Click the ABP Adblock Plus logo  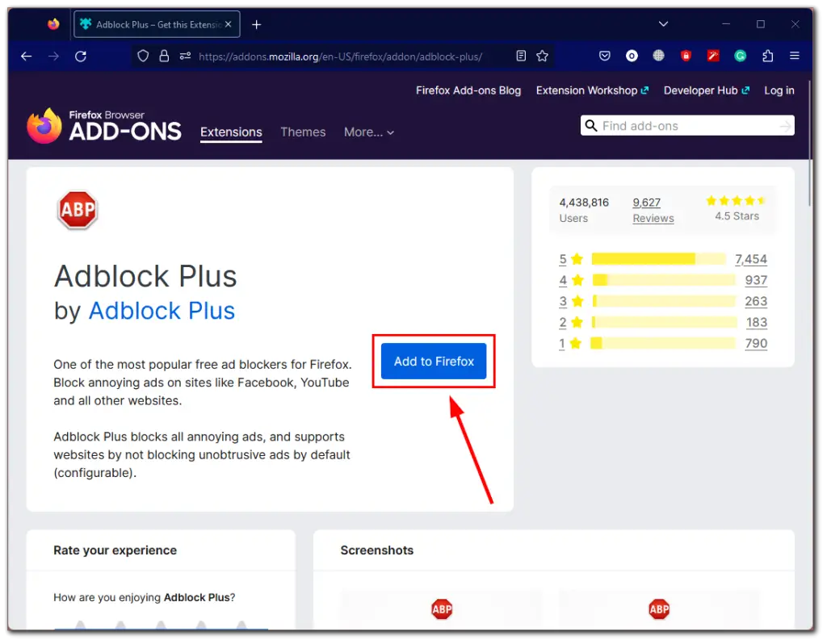click(x=77, y=210)
